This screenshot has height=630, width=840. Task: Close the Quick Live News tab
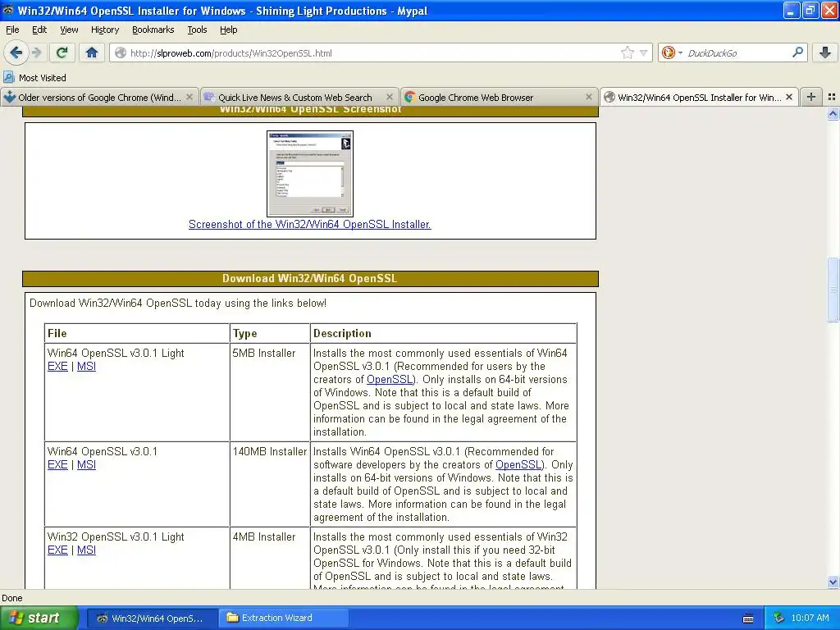[x=390, y=97]
